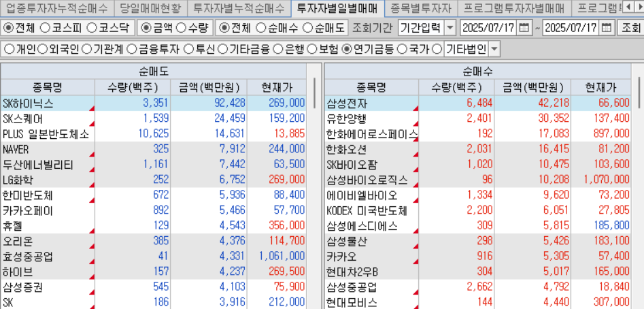Screen dimensions: 644x309
Task: Click the end date input field
Action: coord(571,28)
